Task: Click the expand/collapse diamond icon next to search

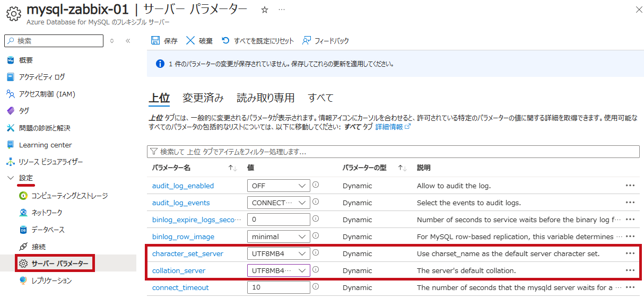Action: tap(111, 41)
